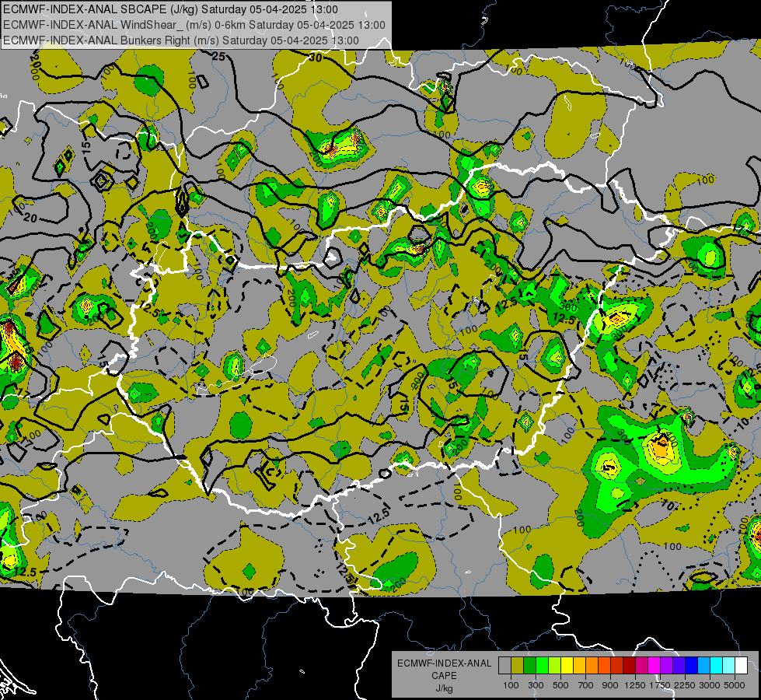Click the 5000 value under the legend

coord(735,685)
